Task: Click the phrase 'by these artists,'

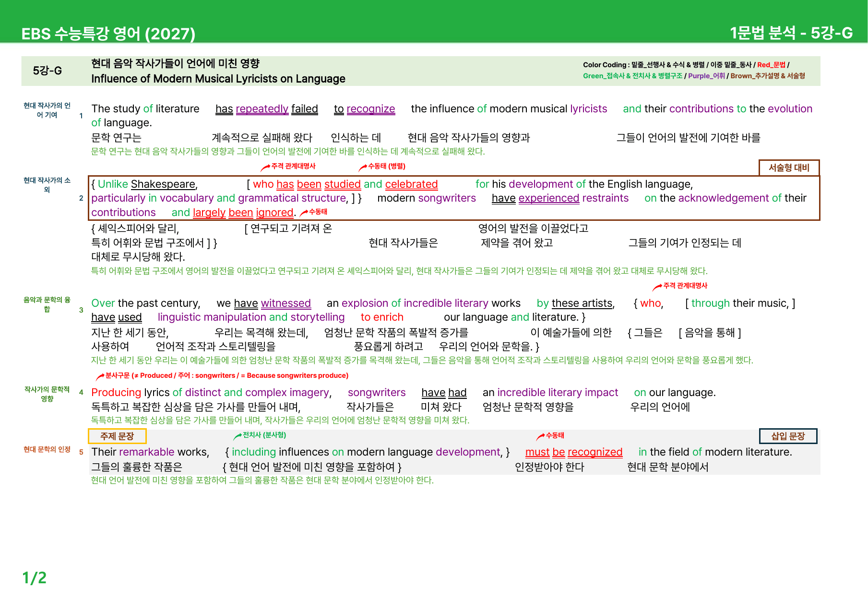Action: (576, 303)
